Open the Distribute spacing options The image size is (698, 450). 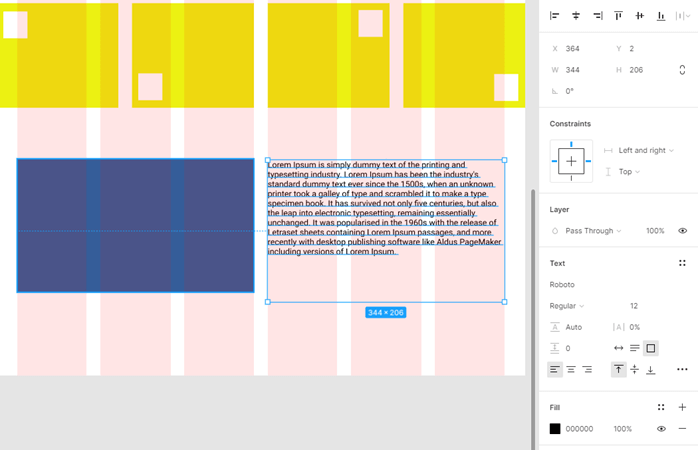tap(682, 16)
